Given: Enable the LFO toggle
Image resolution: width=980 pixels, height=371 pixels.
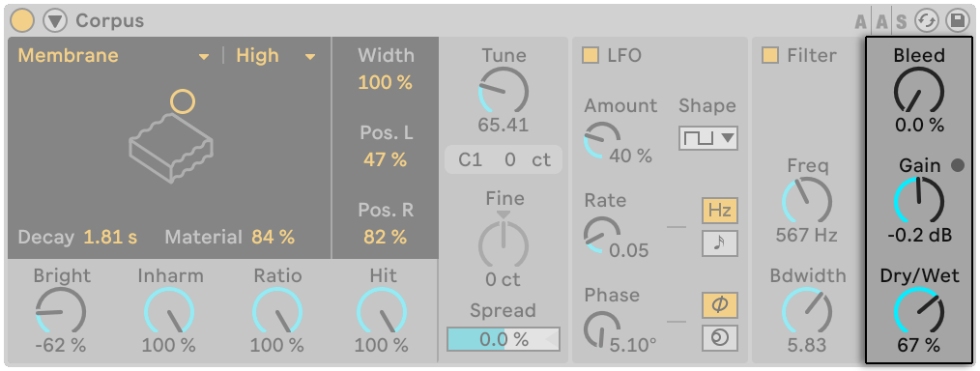Looking at the screenshot, I should 591,56.
